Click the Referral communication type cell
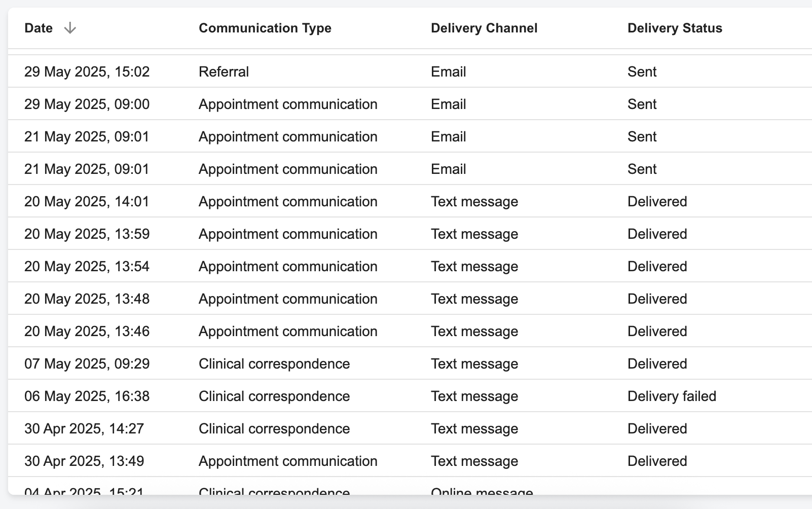812x509 pixels. tap(224, 72)
